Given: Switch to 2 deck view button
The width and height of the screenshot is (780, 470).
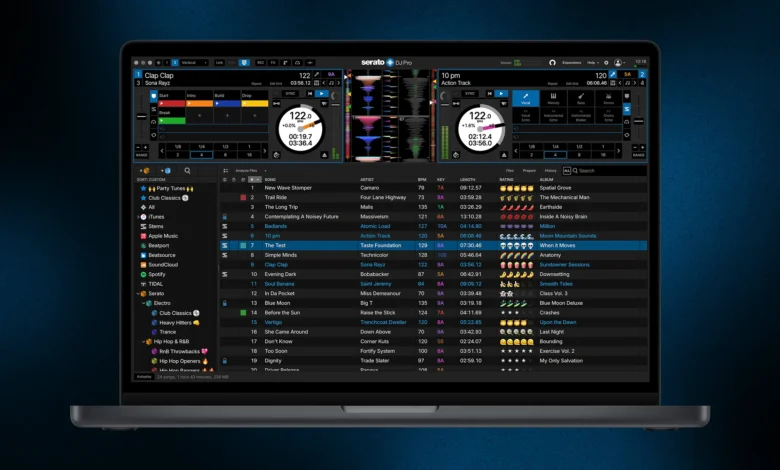Looking at the screenshot, I should (x=175, y=63).
